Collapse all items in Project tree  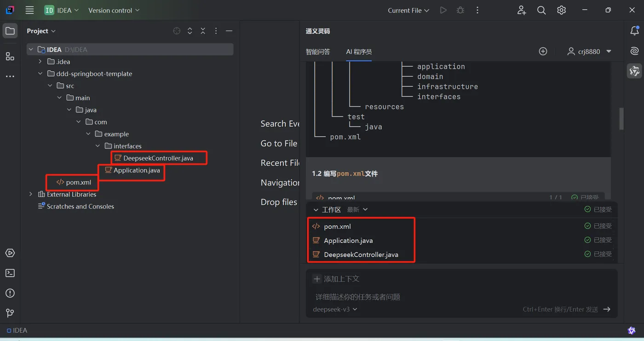click(x=203, y=31)
